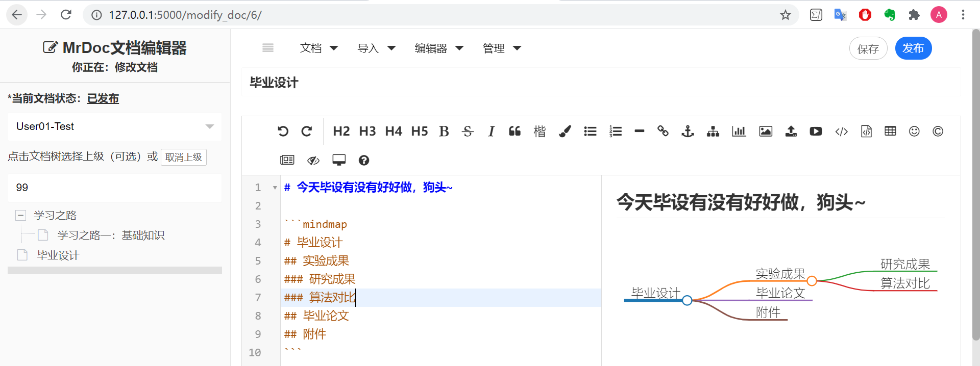980x366 pixels.
Task: Insert a block quote
Action: pyautogui.click(x=514, y=131)
